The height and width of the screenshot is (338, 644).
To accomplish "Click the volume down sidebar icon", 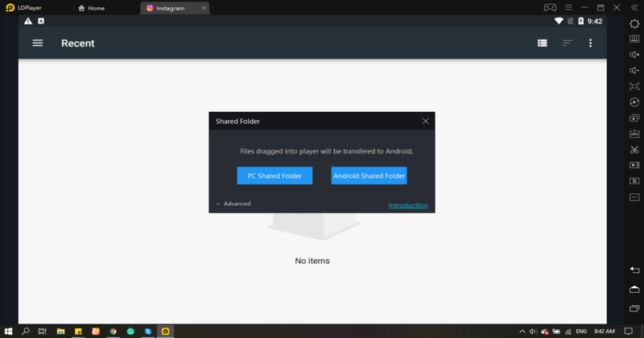I will [634, 71].
